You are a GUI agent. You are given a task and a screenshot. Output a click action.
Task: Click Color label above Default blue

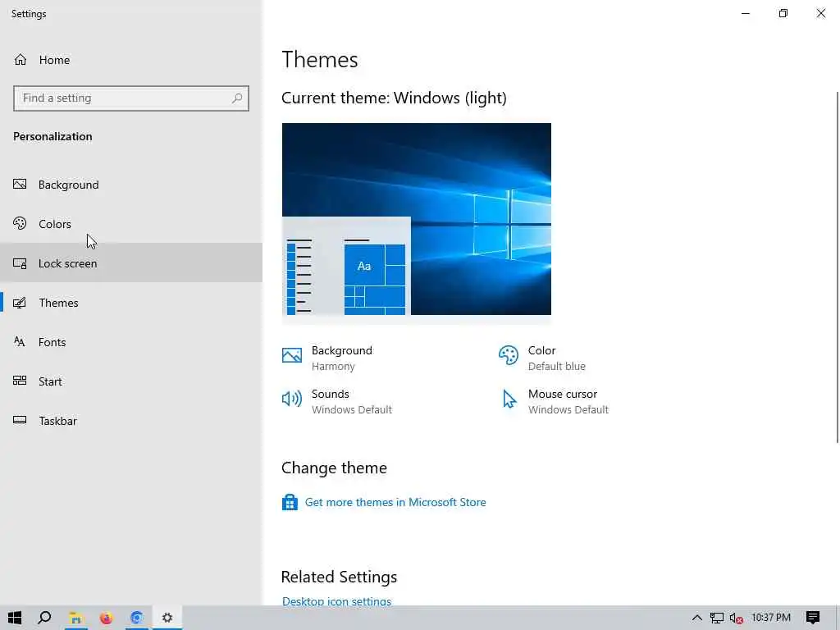(x=541, y=350)
